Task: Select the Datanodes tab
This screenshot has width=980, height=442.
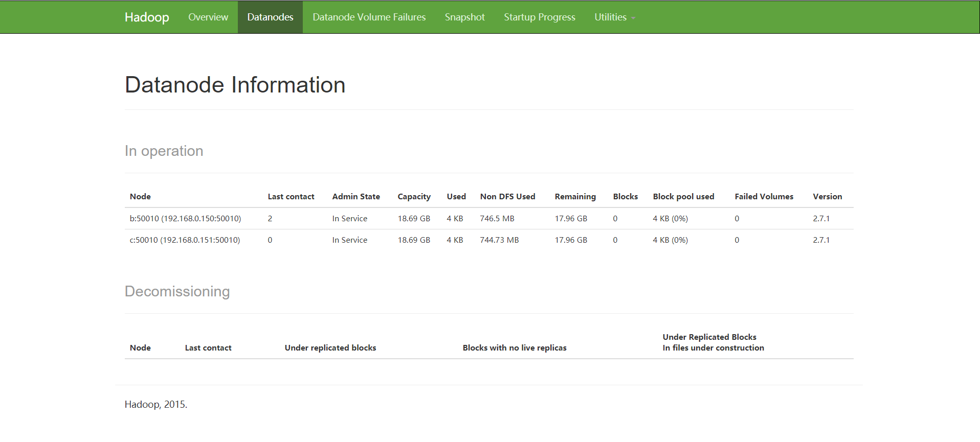Action: (270, 17)
